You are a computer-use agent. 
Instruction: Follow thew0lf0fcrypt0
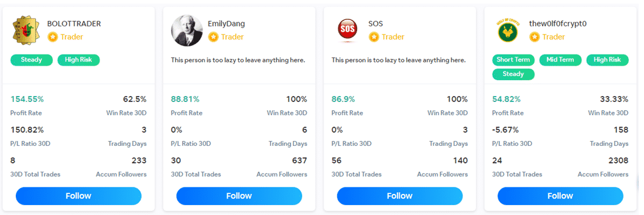tap(560, 196)
